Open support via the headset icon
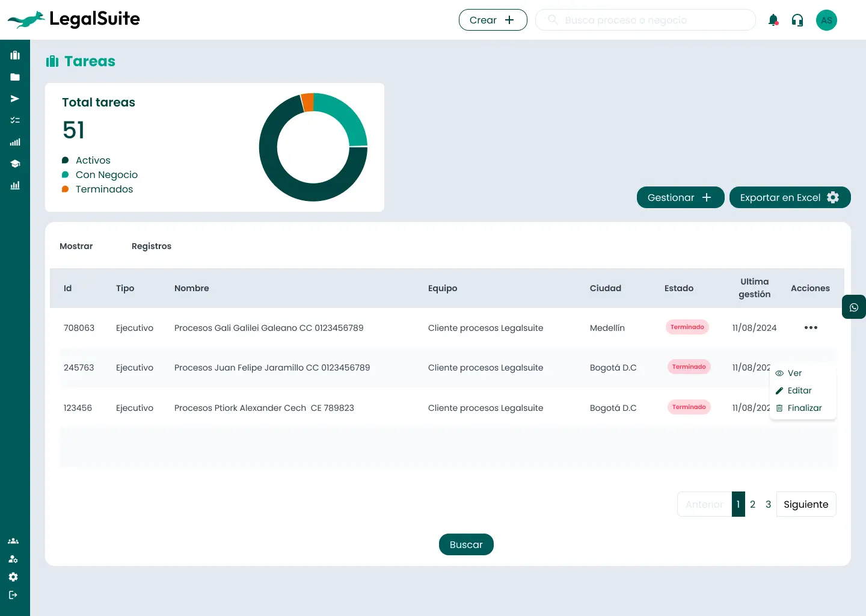Viewport: 866px width, 616px height. pyautogui.click(x=797, y=20)
